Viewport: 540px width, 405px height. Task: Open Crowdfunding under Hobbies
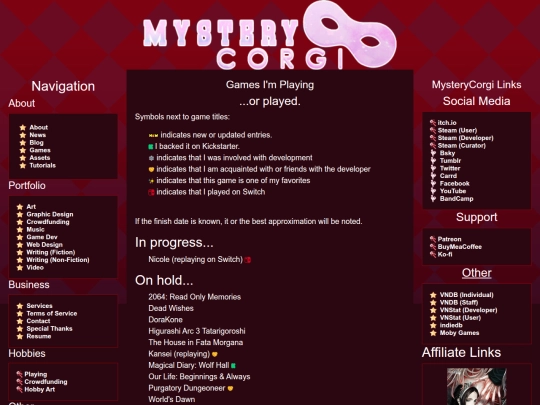coord(46,382)
